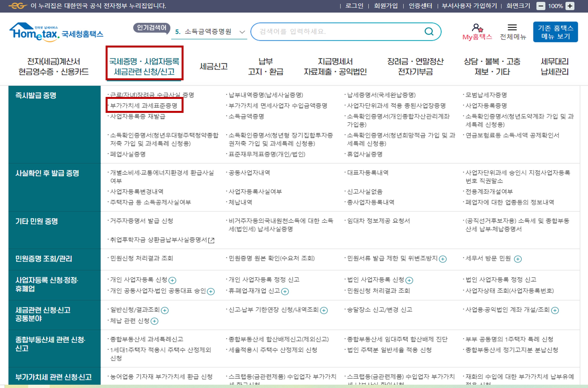Open 세금신고 main menu
This screenshot has height=388, width=588.
click(213, 66)
